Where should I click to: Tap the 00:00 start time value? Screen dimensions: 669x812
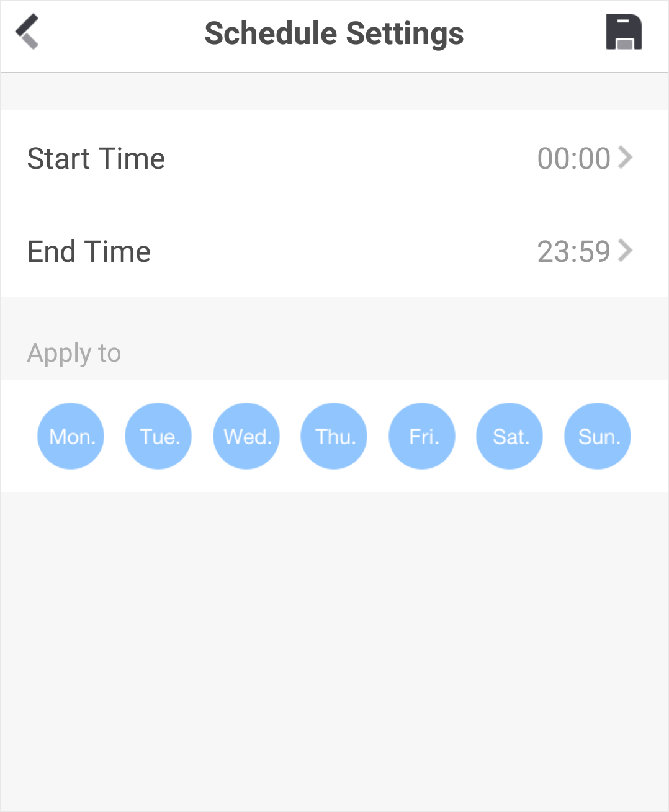(x=574, y=158)
